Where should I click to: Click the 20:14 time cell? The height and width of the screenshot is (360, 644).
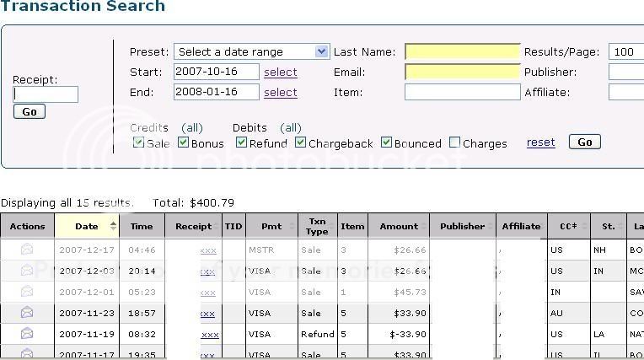point(142,271)
